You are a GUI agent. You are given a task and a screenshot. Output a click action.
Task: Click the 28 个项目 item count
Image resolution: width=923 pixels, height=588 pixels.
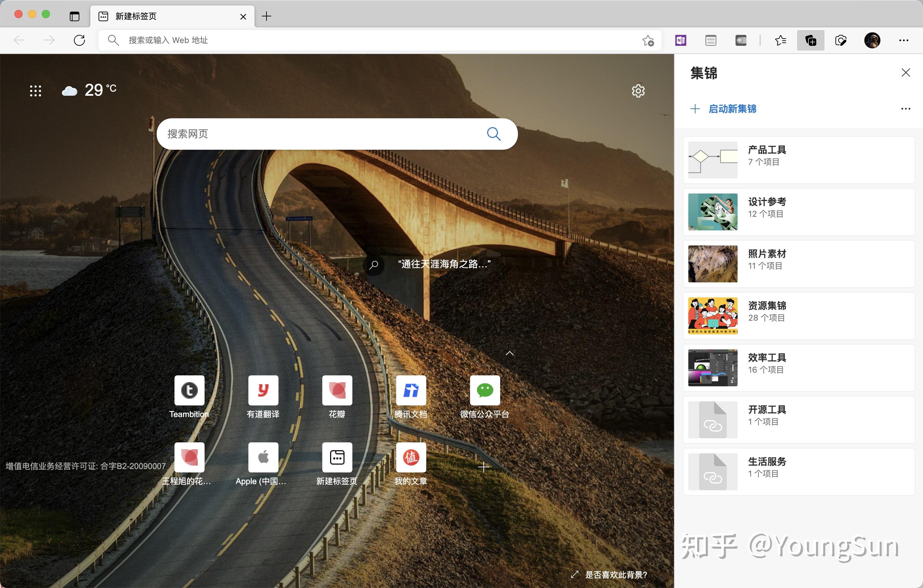766,318
